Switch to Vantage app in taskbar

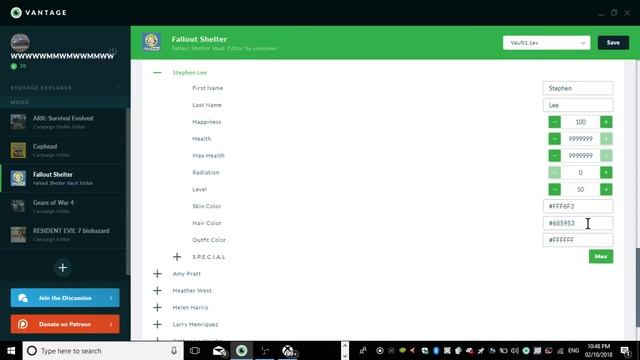pos(242,351)
